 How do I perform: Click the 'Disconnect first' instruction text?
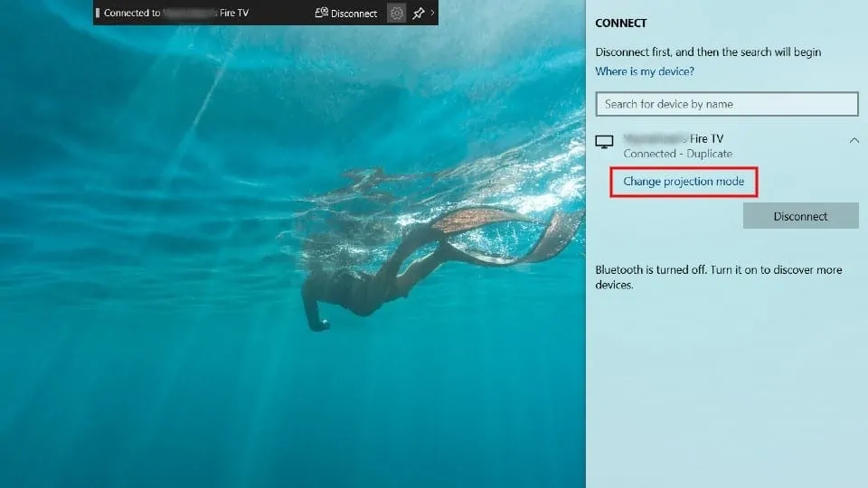(x=708, y=52)
